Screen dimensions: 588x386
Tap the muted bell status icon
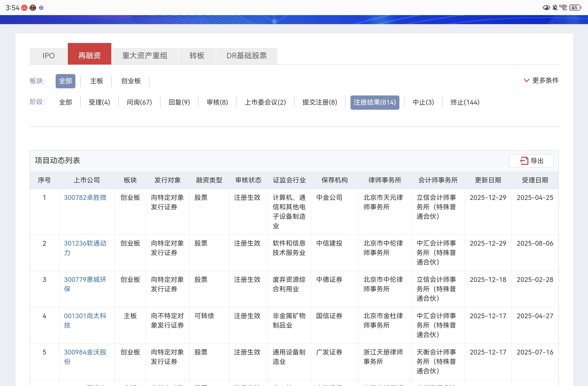point(555,7)
